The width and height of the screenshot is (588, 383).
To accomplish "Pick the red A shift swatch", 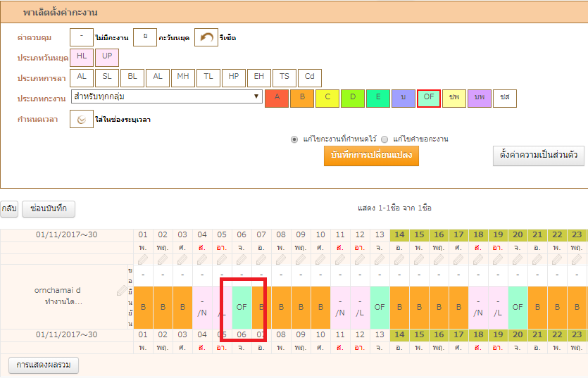I will click(277, 98).
